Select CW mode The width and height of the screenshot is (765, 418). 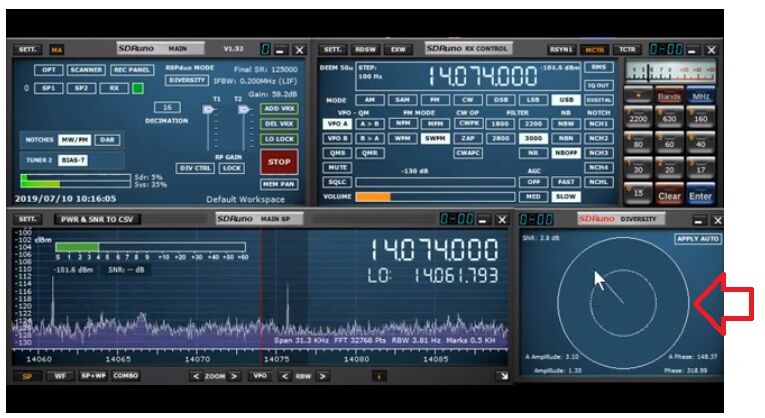click(x=467, y=100)
